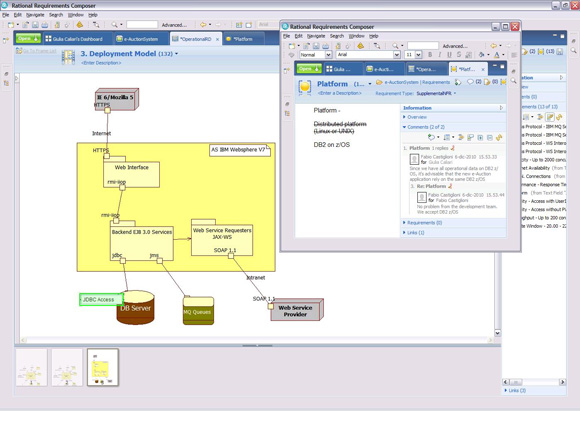The height and width of the screenshot is (435, 580).
Task: Click e-AuctionSystem | Requirements breadcrumb link
Action: [x=417, y=82]
